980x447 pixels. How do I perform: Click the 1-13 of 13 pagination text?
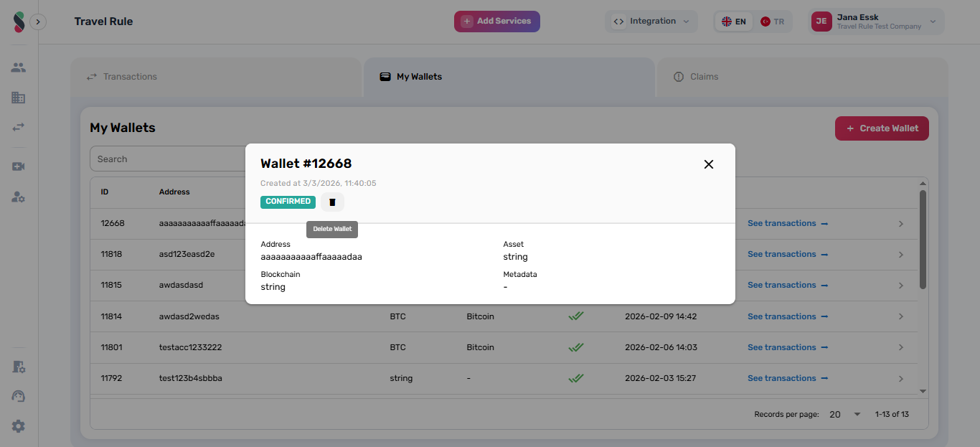pyautogui.click(x=892, y=415)
